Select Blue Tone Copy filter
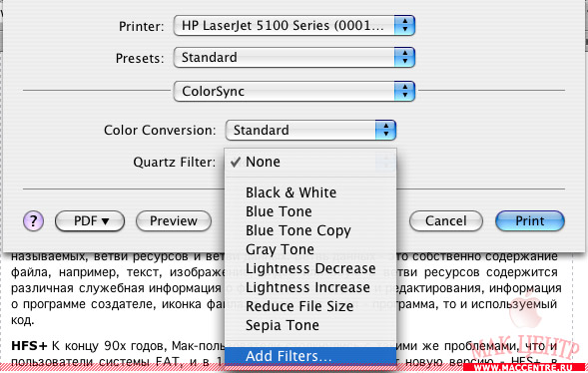The width and height of the screenshot is (588, 373). click(310, 230)
